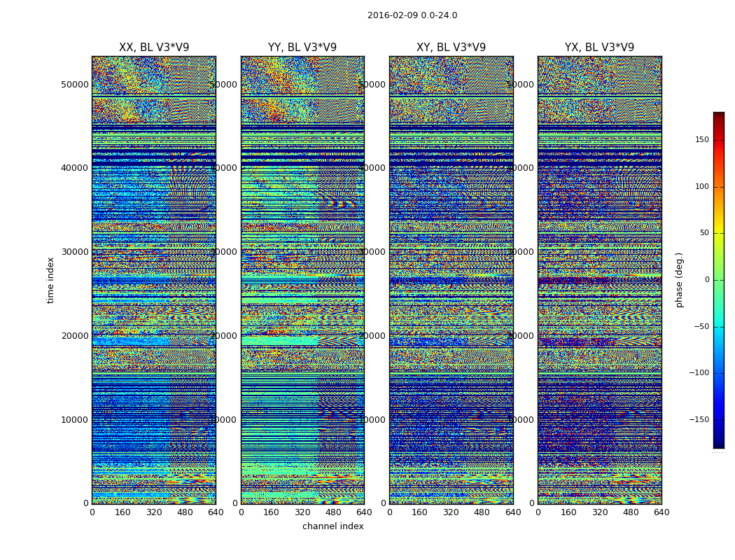The width and height of the screenshot is (735, 560).
Task: Click the 160 x-tick under the XY plot
Action: point(419,512)
